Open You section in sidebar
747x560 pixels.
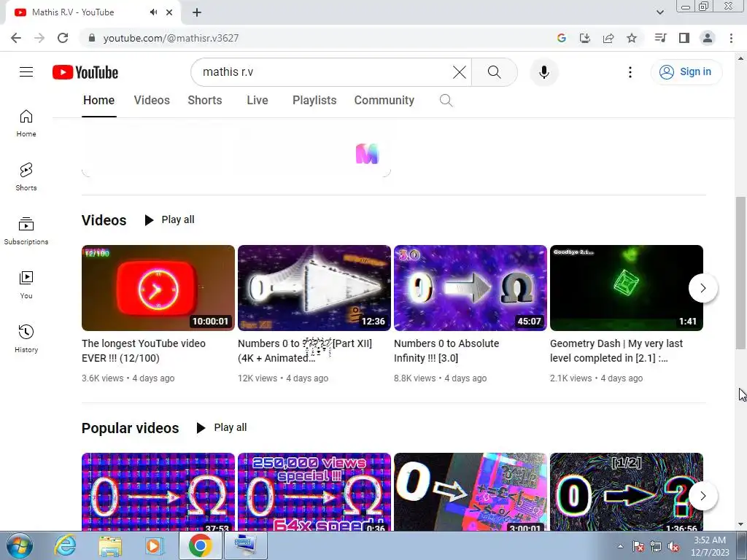click(26, 284)
